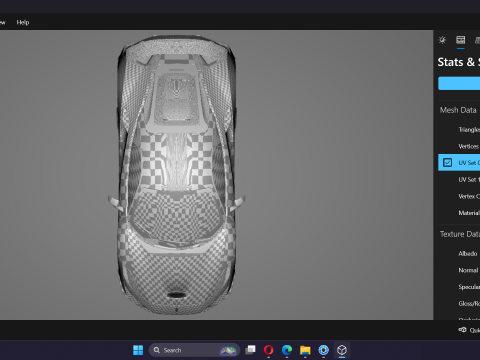Select the Stats & Shading tab icon
The width and height of the screenshot is (480, 360).
[461, 40]
